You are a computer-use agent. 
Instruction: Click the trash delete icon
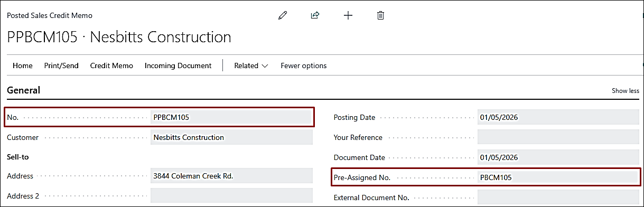point(380,15)
